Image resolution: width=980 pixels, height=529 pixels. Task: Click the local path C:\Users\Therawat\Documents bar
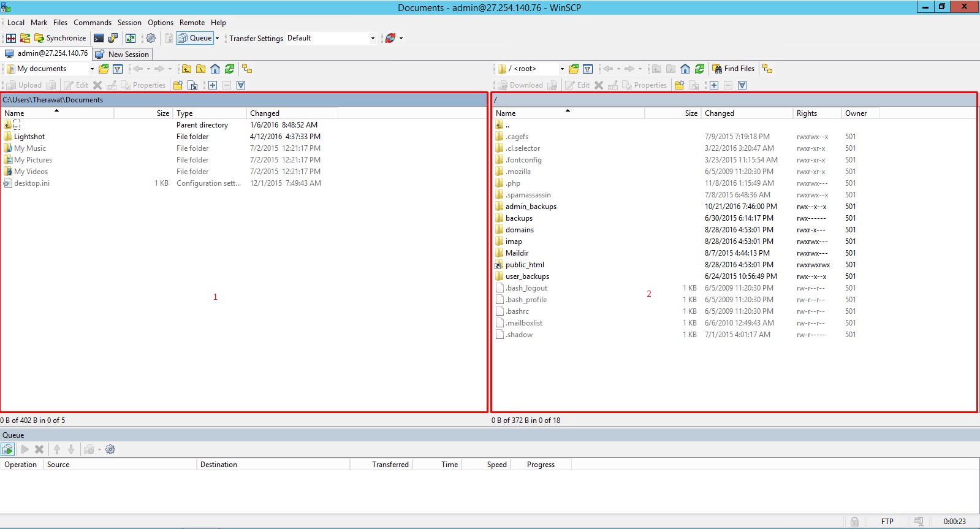pyautogui.click(x=244, y=100)
